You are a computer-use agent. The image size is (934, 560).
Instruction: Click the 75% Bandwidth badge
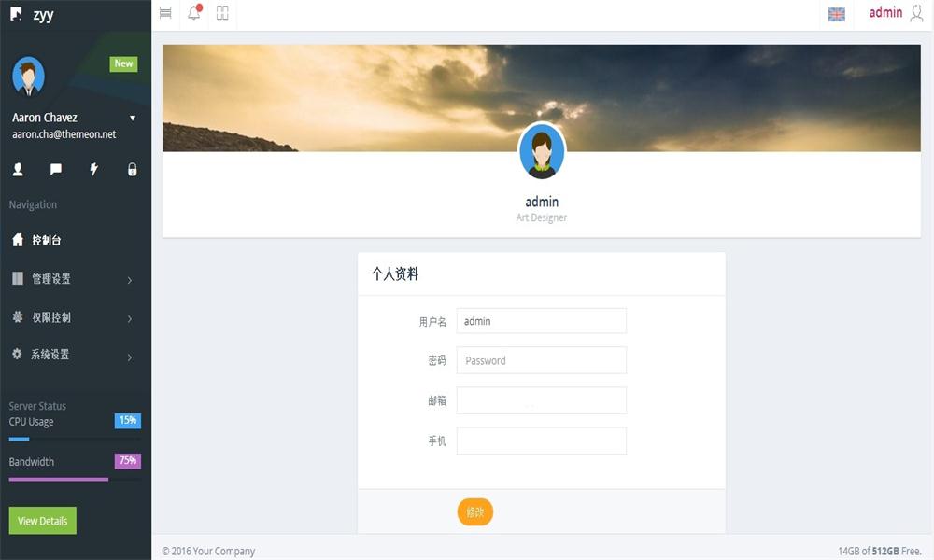click(x=127, y=461)
